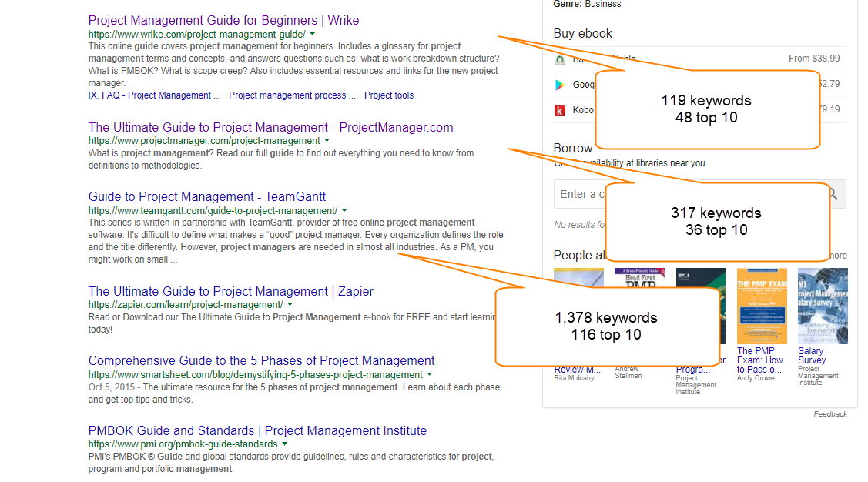The height and width of the screenshot is (482, 868).
Task: Open the dropdown arrow beside the teamgantt.com URL
Action: pyautogui.click(x=344, y=210)
